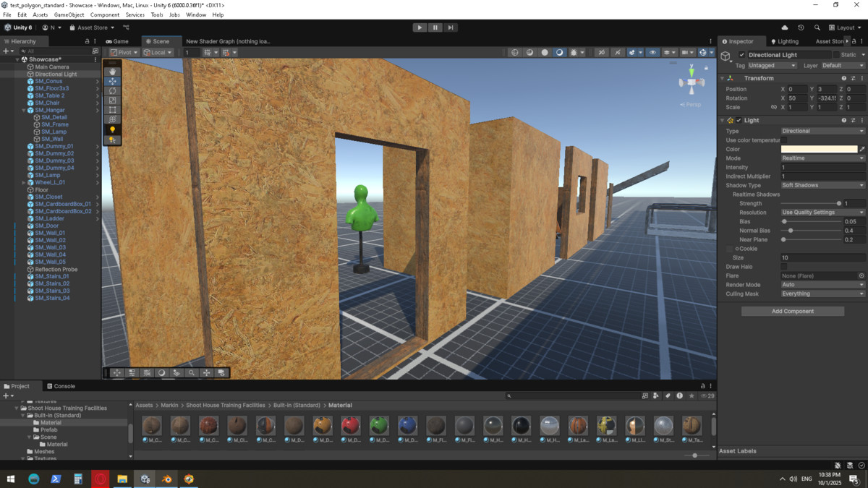Select the green material thumbnail
Viewport: 868px width, 488px height.
pos(379,425)
